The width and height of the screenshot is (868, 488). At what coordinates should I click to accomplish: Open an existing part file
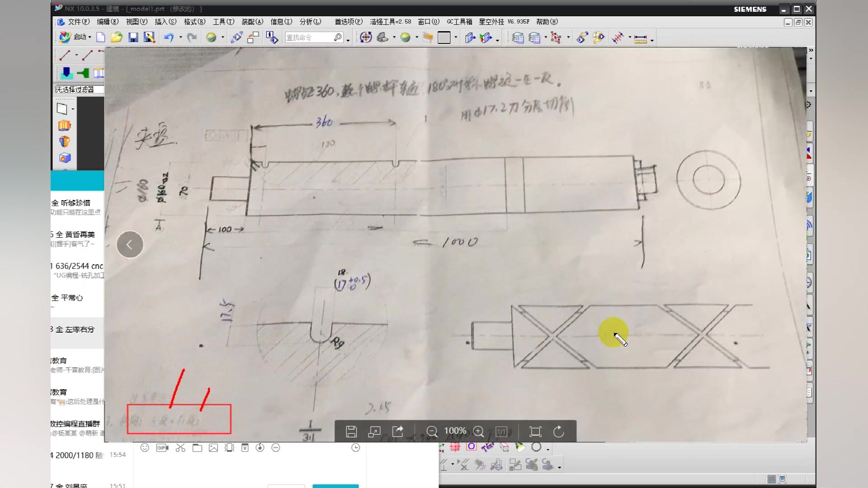(x=117, y=37)
